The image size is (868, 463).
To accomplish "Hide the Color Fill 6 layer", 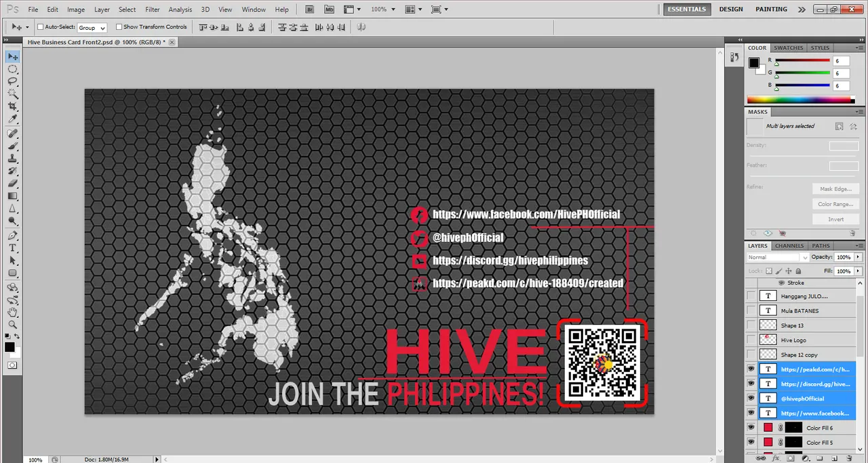I will pos(751,428).
